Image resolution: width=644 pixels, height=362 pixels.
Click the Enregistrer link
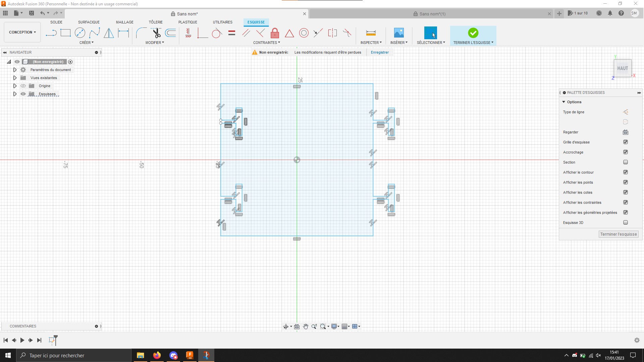(x=380, y=52)
